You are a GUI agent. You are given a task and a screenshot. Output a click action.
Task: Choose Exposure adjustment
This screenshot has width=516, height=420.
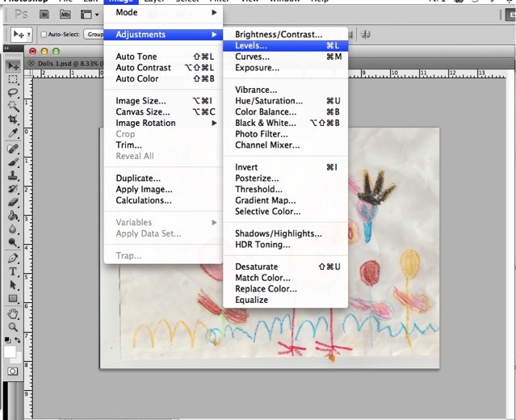285,68
